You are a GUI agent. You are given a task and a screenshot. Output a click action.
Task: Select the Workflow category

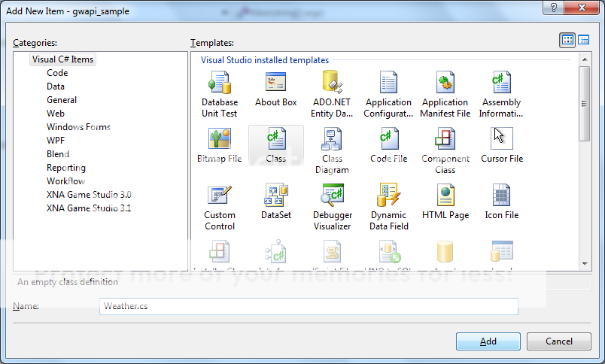(65, 181)
